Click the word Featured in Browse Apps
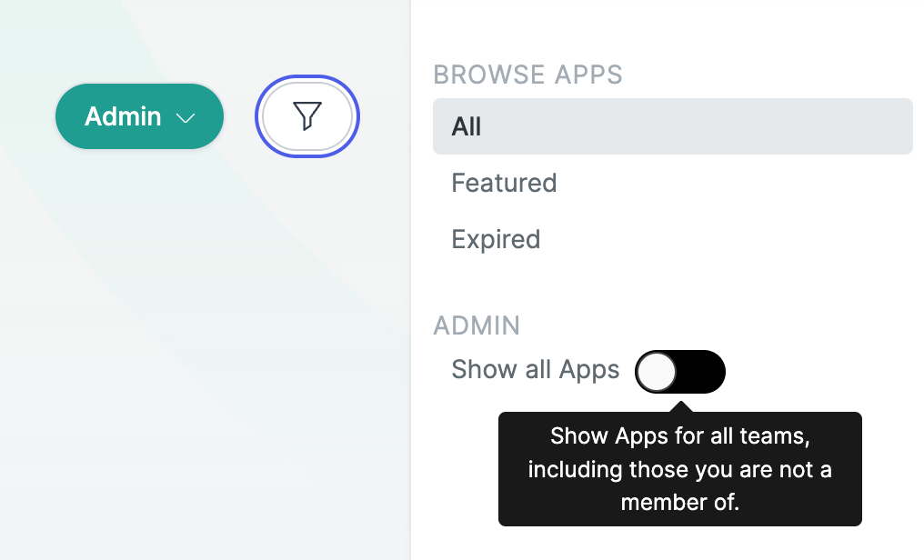The image size is (924, 560). [504, 183]
